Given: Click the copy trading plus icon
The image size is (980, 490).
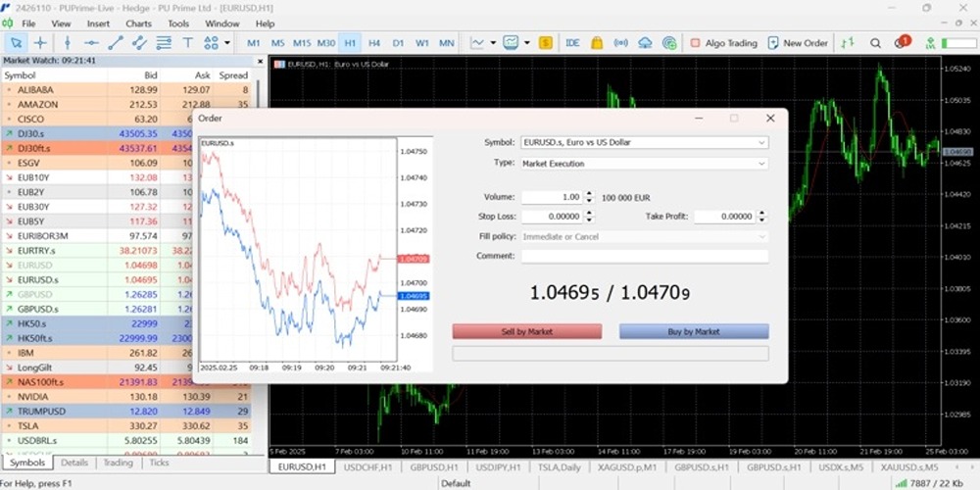Looking at the screenshot, I should [x=669, y=43].
